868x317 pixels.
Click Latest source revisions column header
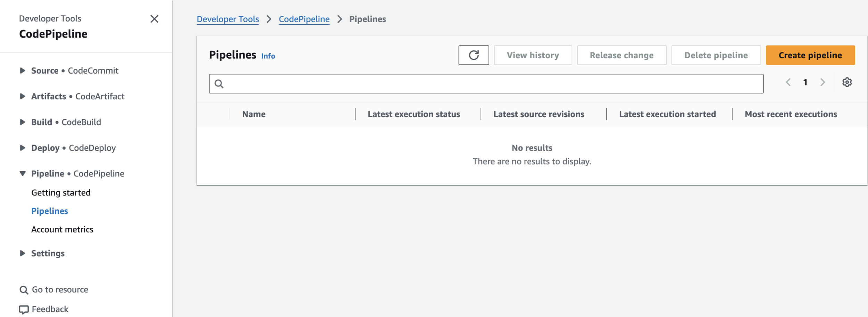tap(539, 114)
